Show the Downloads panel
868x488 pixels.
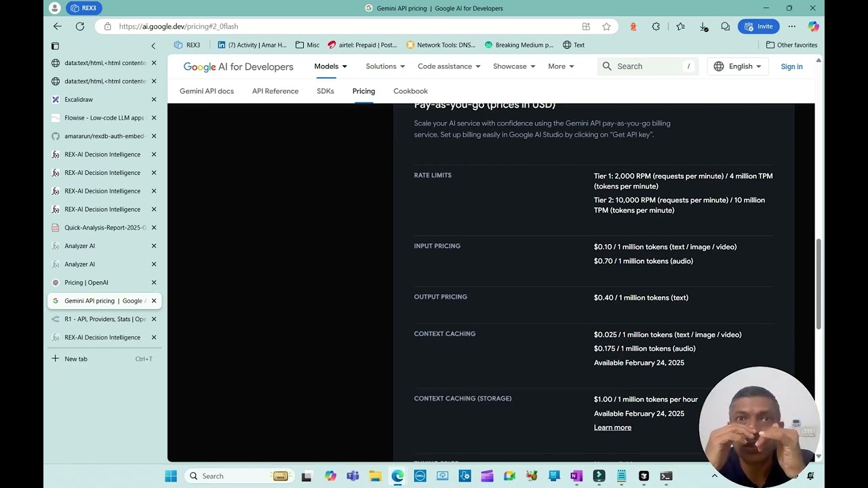pyautogui.click(x=704, y=26)
